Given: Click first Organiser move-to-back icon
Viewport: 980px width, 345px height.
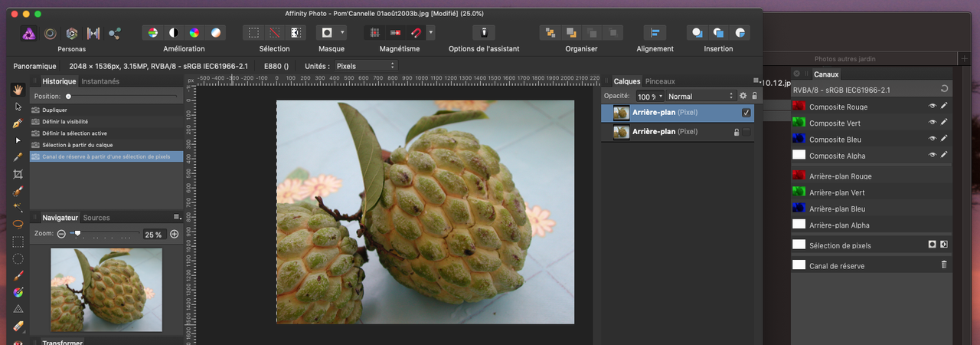Looking at the screenshot, I should [x=550, y=33].
